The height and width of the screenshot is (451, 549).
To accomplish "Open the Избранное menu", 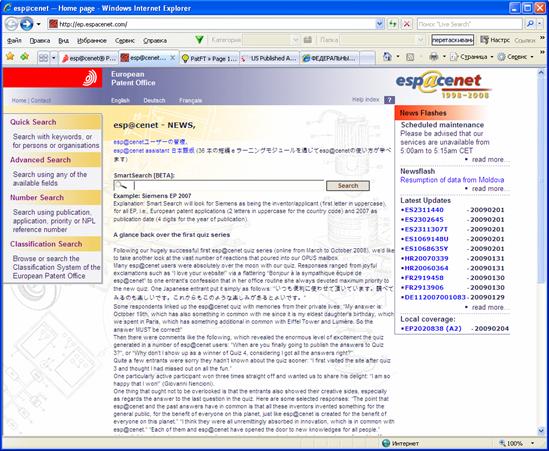I will [92, 41].
